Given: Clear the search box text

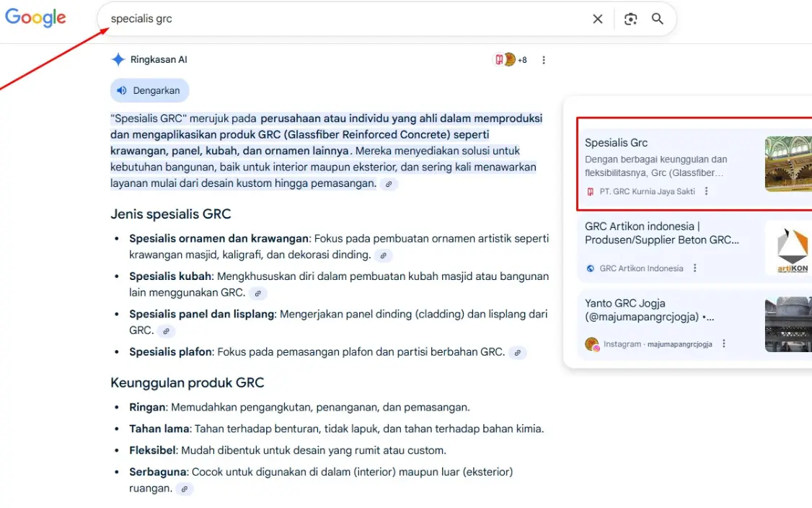Looking at the screenshot, I should tap(597, 19).
